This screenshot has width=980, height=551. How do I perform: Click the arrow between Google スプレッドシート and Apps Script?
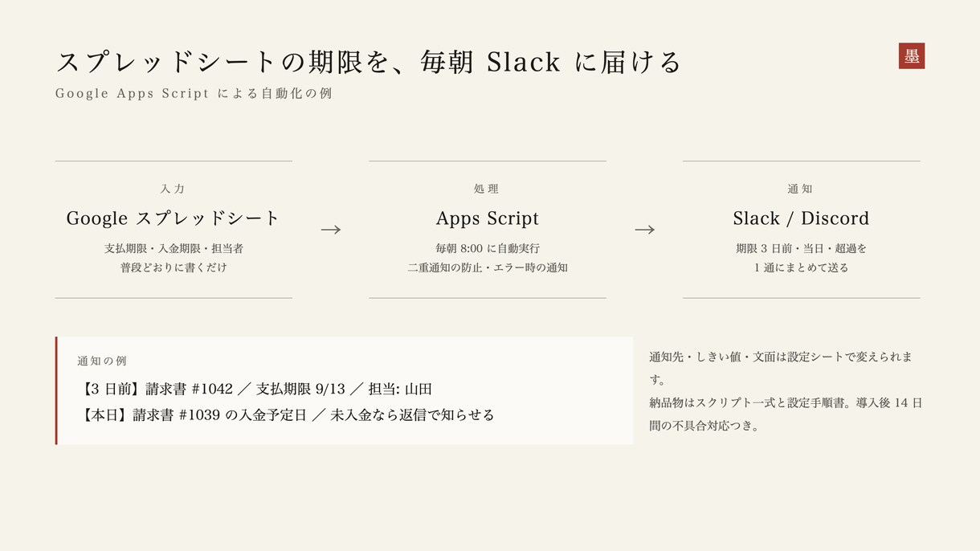[331, 230]
